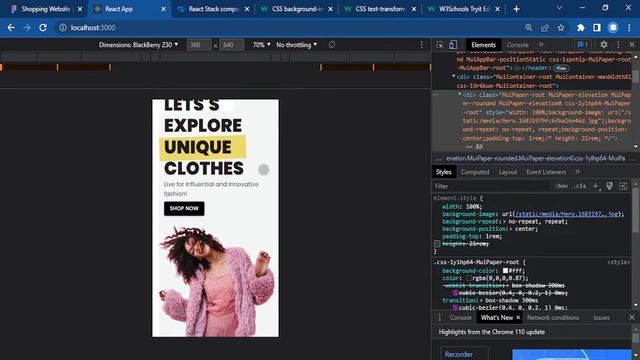The image size is (640, 360).
Task: Focus the styles Filter input
Action: [x=491, y=186]
